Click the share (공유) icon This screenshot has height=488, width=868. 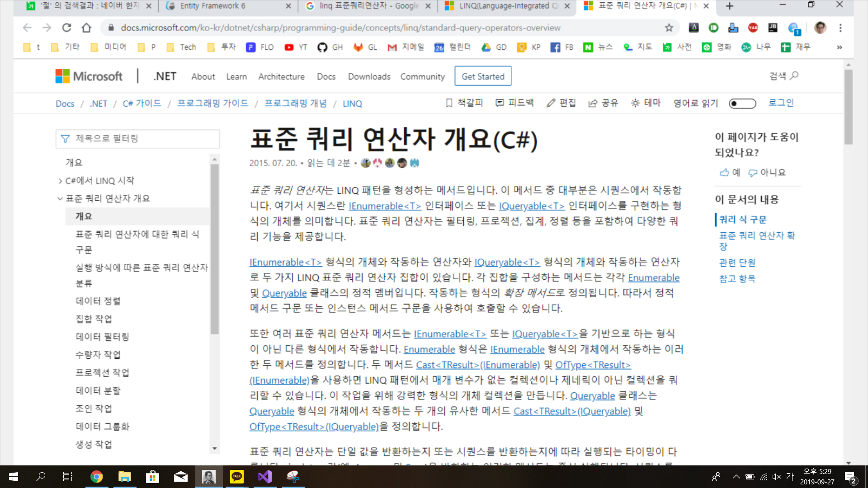pos(593,103)
